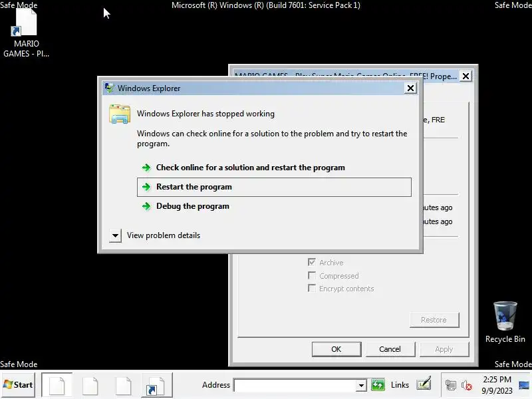Screen dimensions: 532x399
Task: Click Cancel in the Properties window
Action: 390,349
